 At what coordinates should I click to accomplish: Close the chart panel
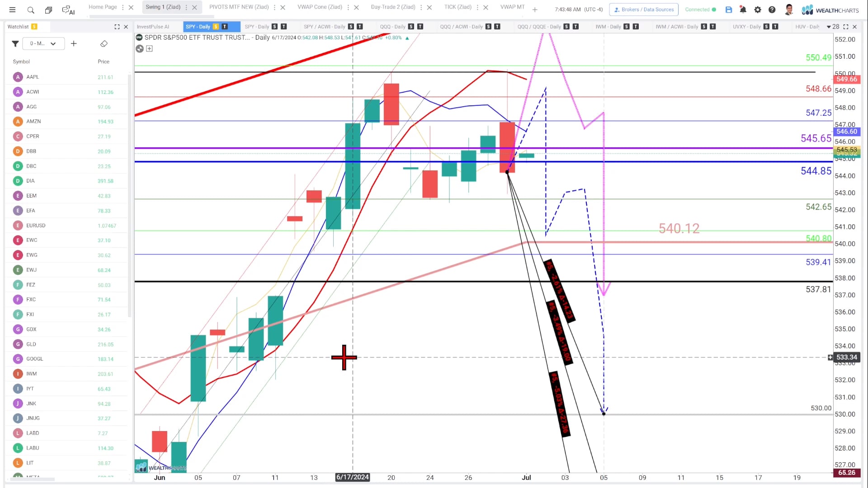click(x=855, y=27)
